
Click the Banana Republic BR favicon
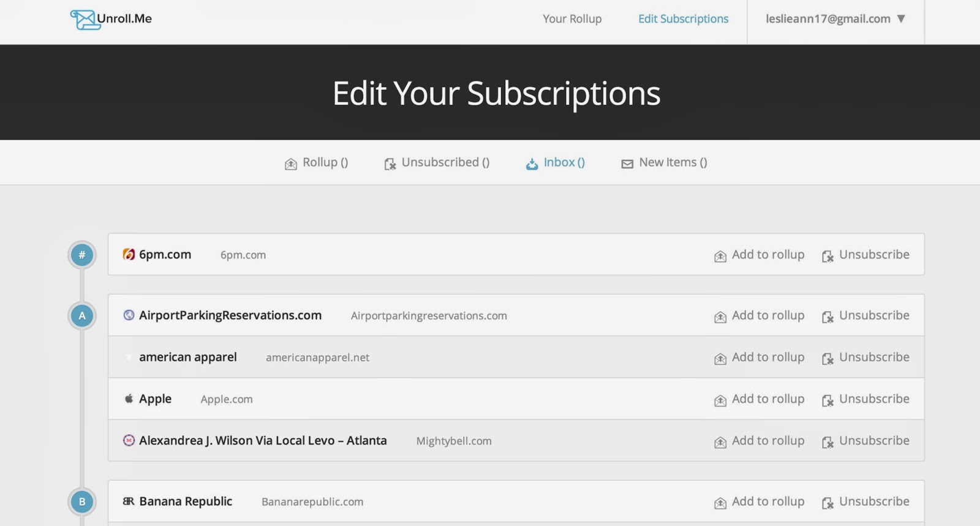129,501
